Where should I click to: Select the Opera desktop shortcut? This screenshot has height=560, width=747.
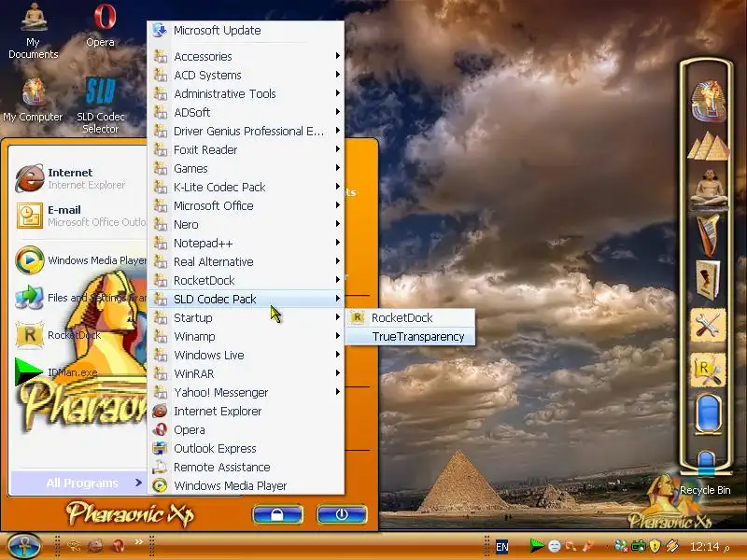102,25
